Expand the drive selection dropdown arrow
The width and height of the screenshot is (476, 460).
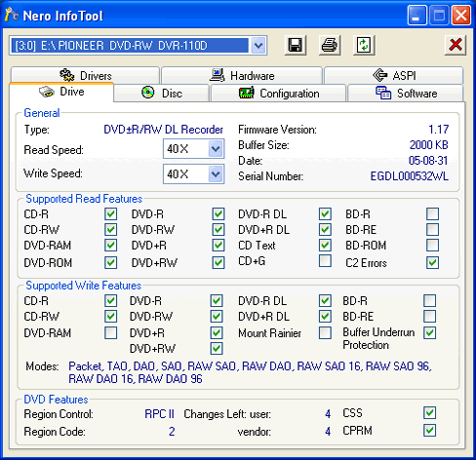click(x=258, y=45)
